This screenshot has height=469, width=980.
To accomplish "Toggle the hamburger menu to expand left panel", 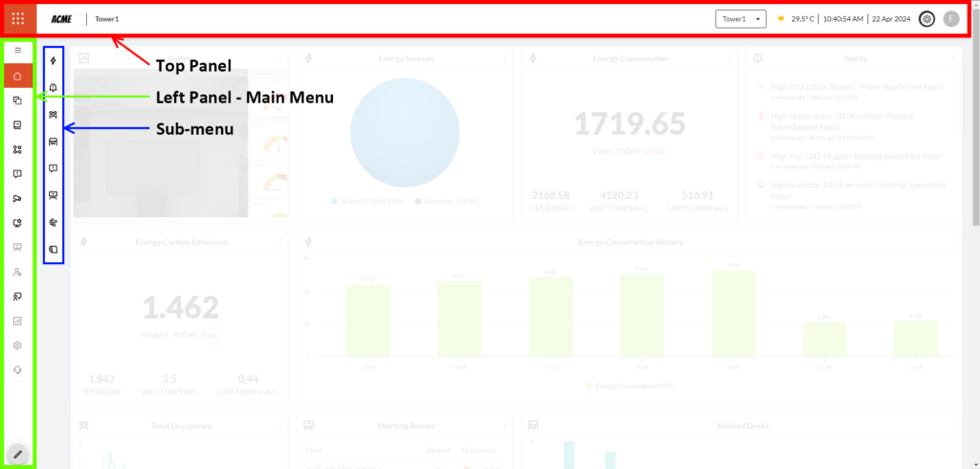I will tap(17, 50).
